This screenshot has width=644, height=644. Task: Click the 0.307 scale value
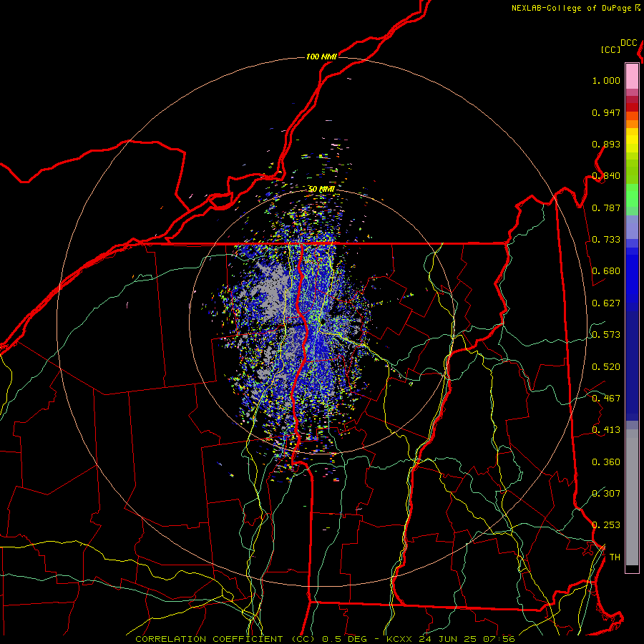click(606, 493)
